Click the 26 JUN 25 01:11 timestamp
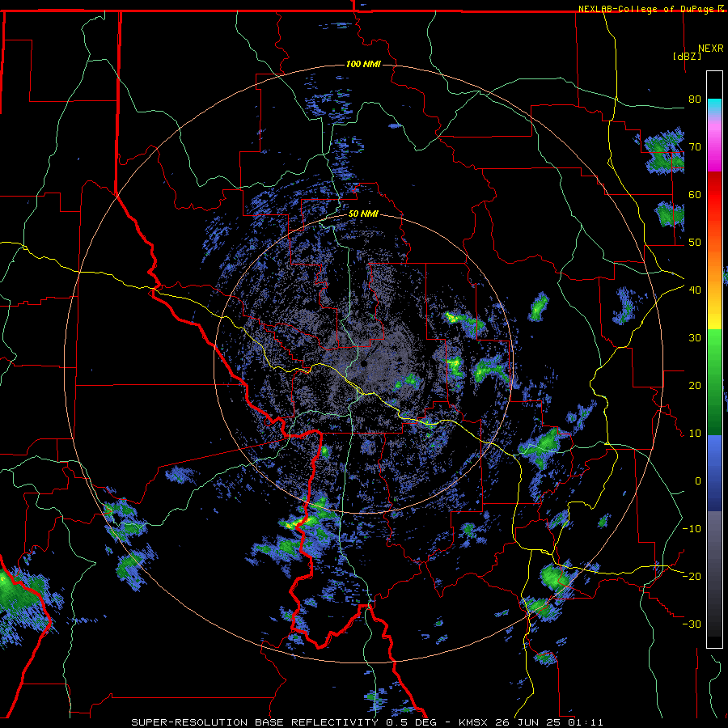Viewport: 728px width, 728px height. click(x=549, y=722)
